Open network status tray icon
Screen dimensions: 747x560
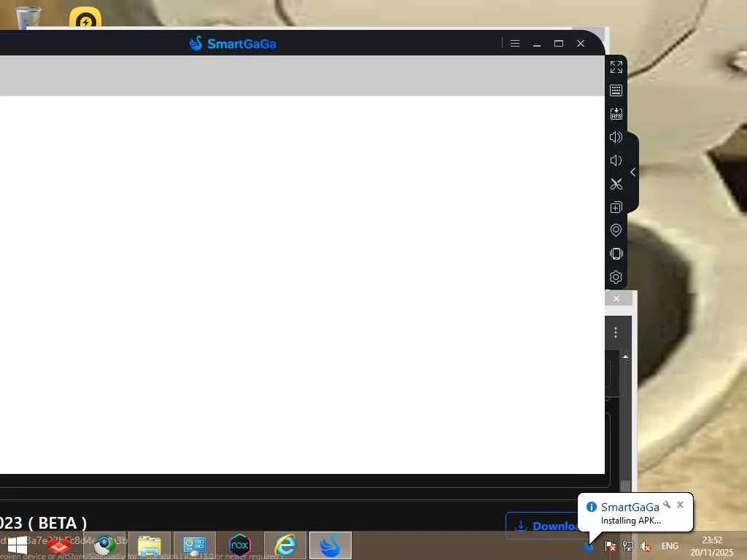628,546
